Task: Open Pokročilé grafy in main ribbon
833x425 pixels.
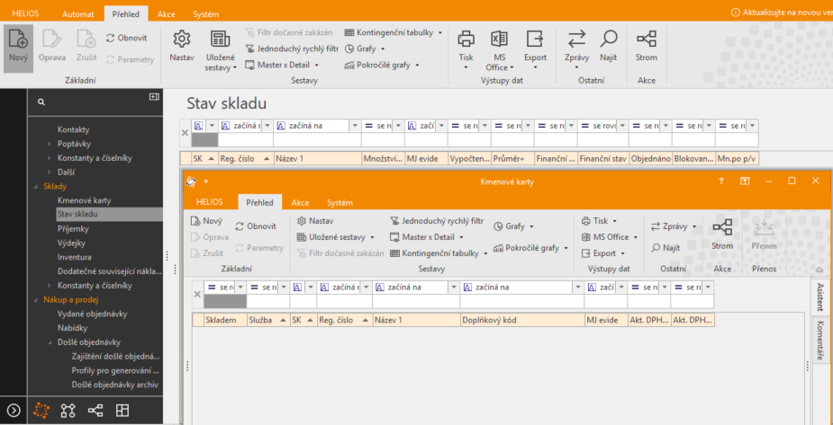Action: pos(382,65)
